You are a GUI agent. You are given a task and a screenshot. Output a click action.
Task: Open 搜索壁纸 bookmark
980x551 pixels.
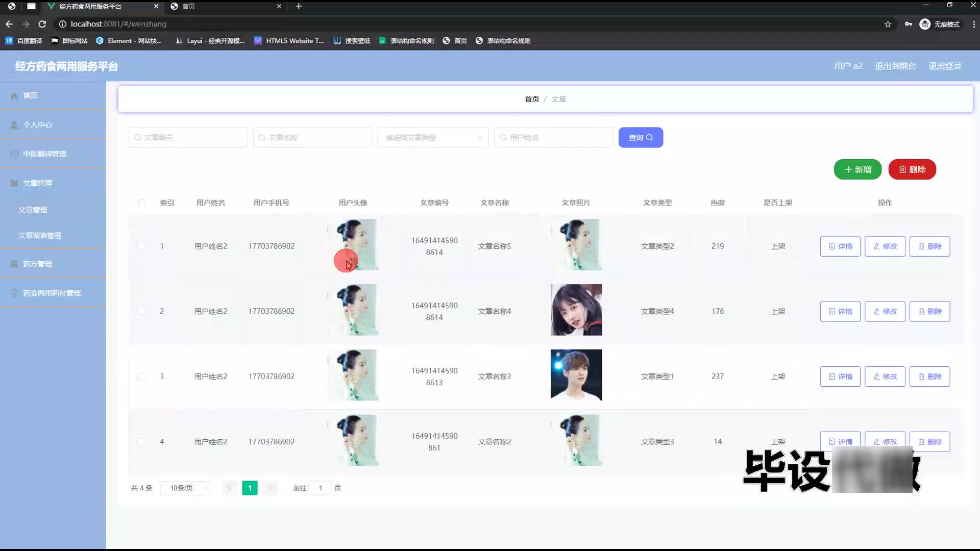tap(352, 41)
